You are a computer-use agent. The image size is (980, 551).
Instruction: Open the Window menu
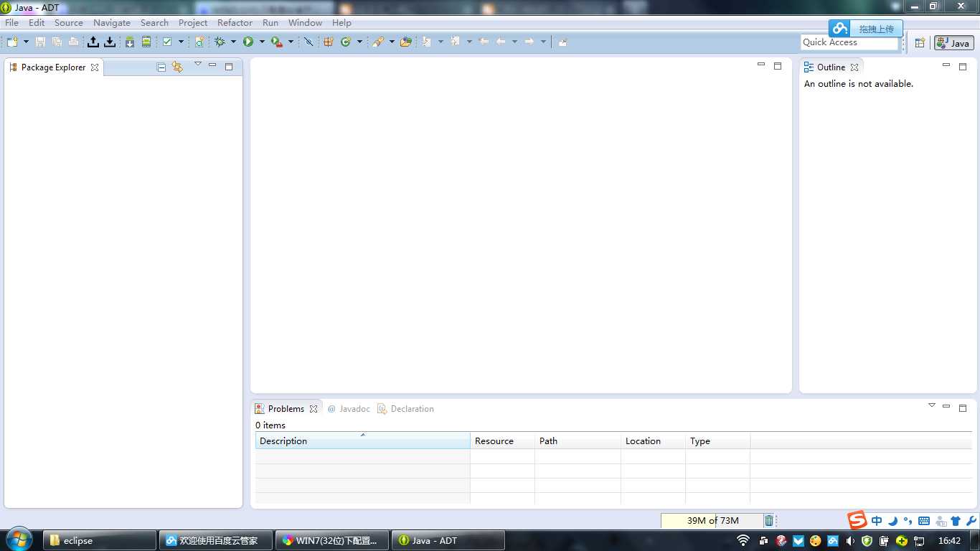(x=305, y=22)
